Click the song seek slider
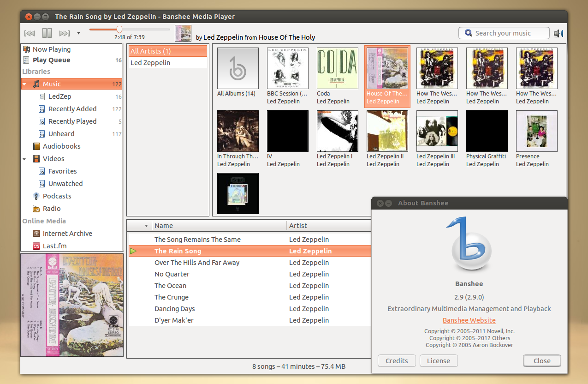Screen dimensions: 588x384 pyautogui.click(x=130, y=30)
